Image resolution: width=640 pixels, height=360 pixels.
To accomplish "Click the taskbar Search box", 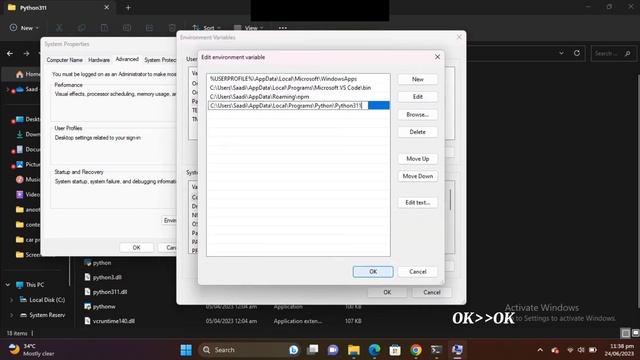I will (x=250, y=350).
